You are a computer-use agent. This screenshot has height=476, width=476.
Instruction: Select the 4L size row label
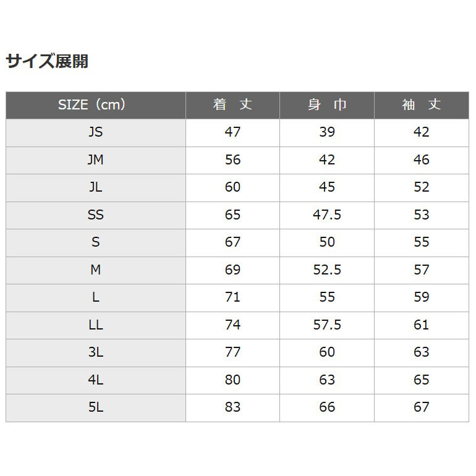pyautogui.click(x=96, y=380)
